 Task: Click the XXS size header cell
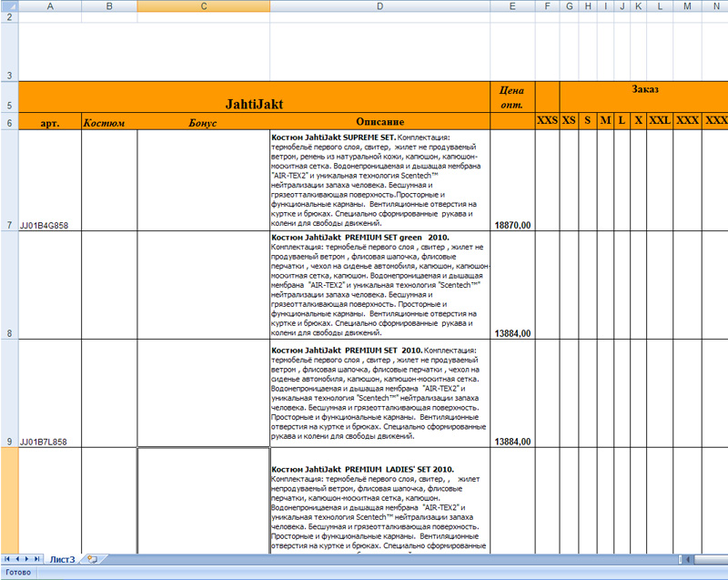(x=548, y=121)
